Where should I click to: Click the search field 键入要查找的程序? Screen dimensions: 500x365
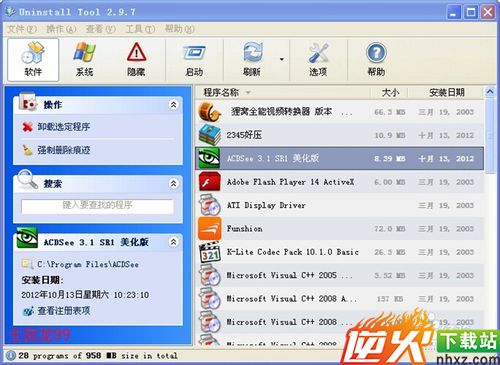pos(97,205)
